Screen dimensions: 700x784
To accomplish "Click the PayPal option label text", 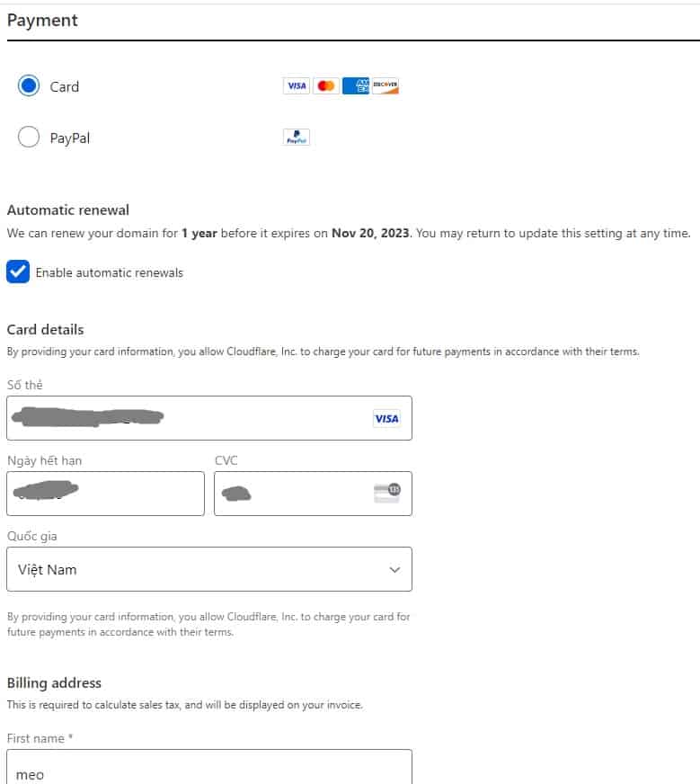I will coord(70,138).
